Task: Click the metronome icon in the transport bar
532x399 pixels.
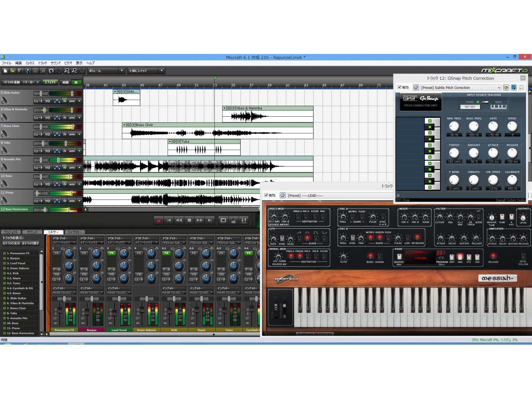Action: [x=234, y=220]
